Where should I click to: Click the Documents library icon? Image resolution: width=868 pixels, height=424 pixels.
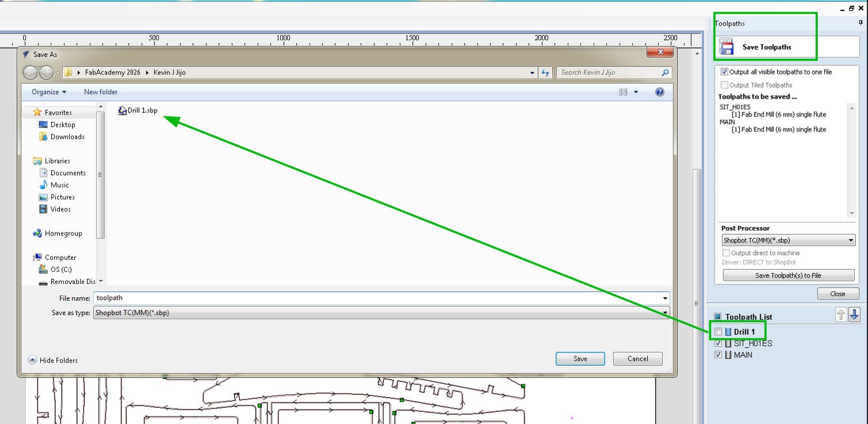click(43, 173)
